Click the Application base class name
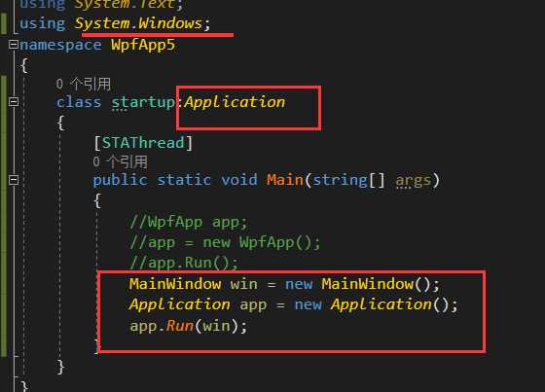This screenshot has width=545, height=392. (235, 102)
